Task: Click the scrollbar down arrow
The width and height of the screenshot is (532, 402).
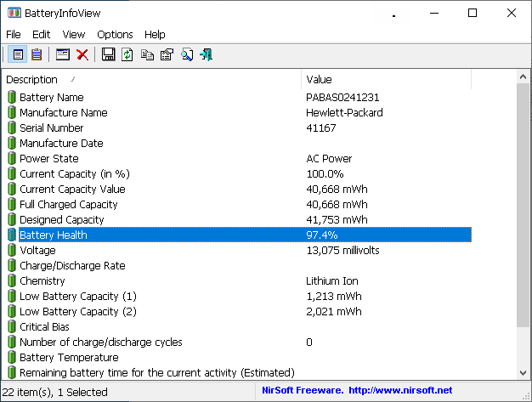Action: tap(524, 372)
